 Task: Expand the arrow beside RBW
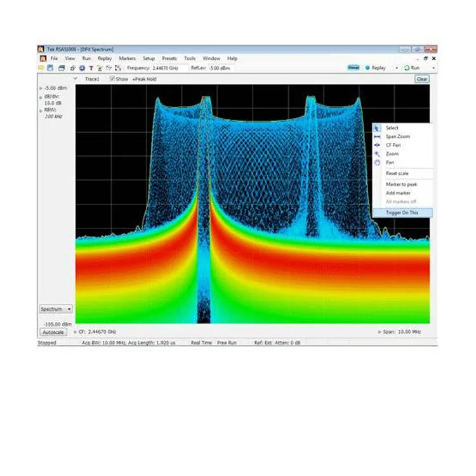point(41,111)
